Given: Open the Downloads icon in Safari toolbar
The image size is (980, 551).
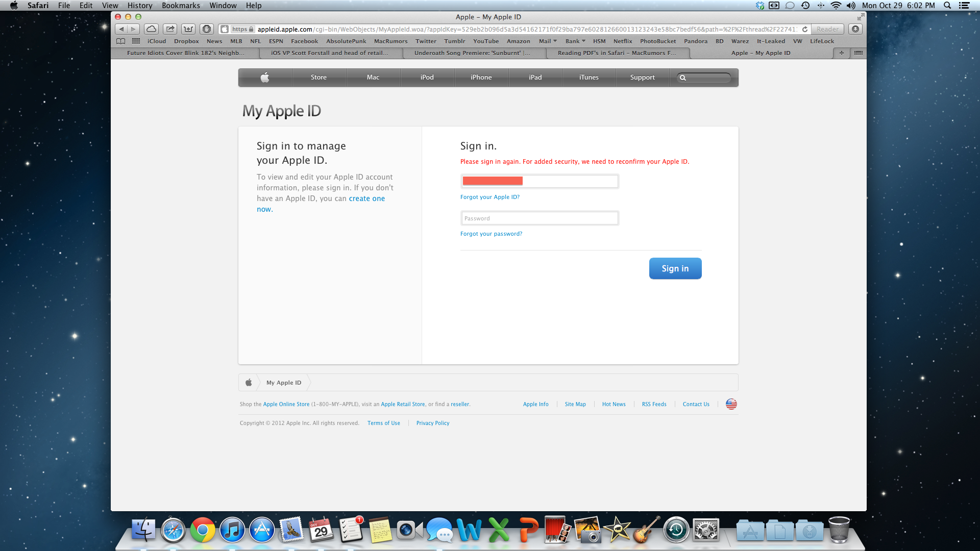Looking at the screenshot, I should tap(855, 29).
